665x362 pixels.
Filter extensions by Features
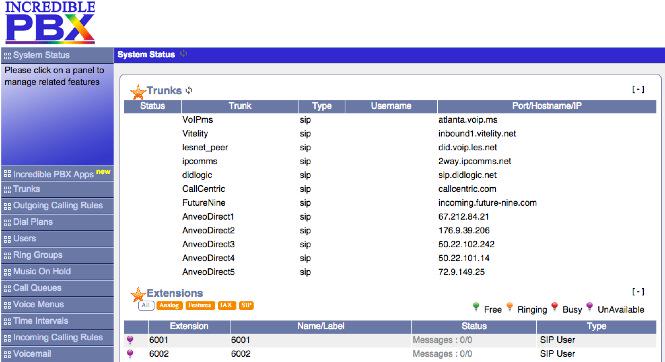200,305
